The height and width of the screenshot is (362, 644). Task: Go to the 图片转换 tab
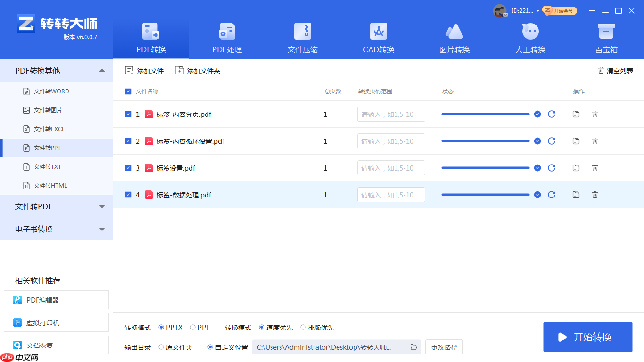pos(454,39)
